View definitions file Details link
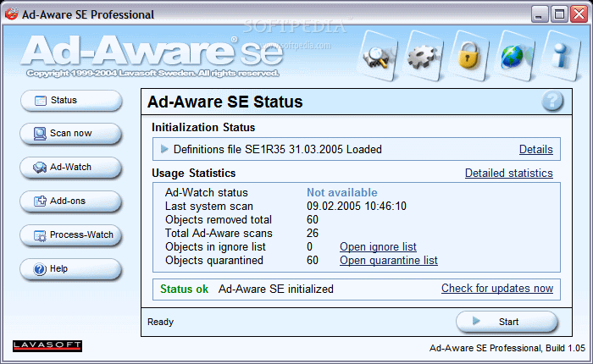The image size is (593, 364). [536, 150]
